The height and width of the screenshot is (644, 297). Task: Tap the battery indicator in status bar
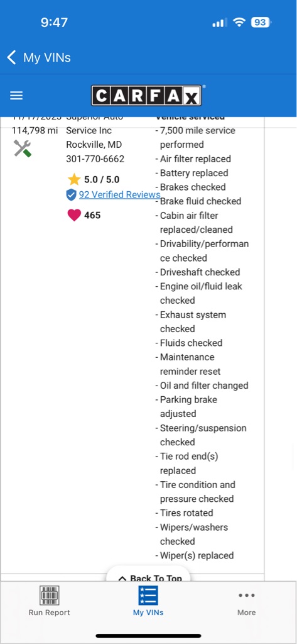click(x=261, y=23)
